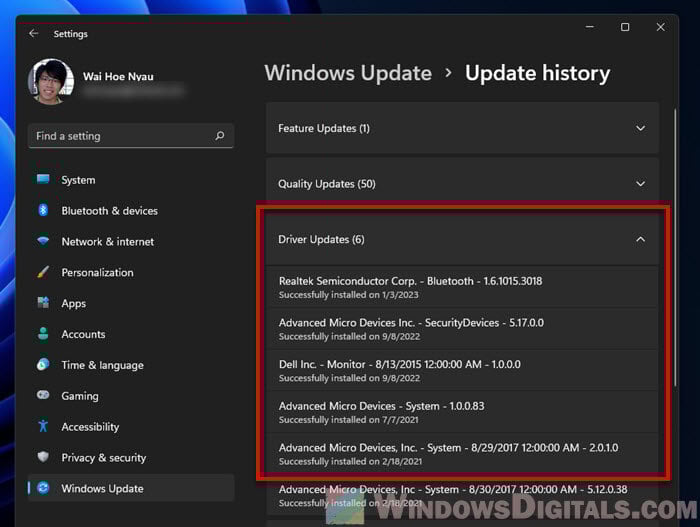This screenshot has height=527, width=700.
Task: Click the Accessibility figure icon
Action: coord(43,426)
